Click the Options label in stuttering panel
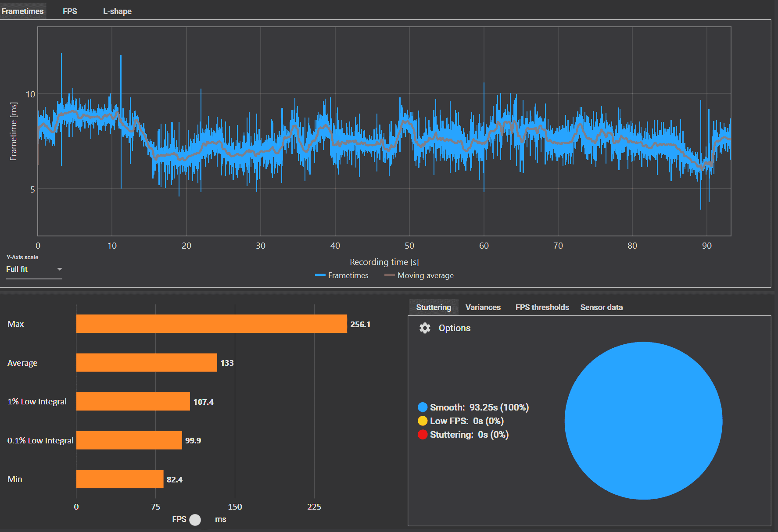This screenshot has width=778, height=532. (455, 328)
